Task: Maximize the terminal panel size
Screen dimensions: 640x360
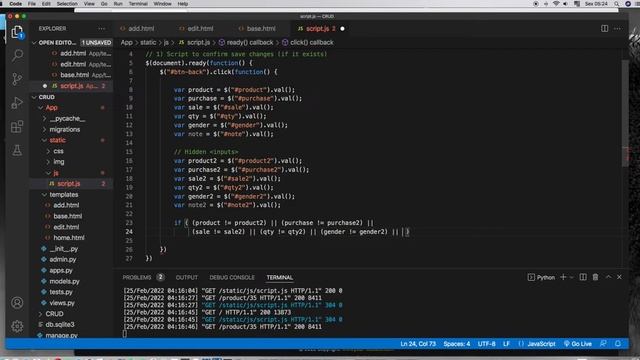Action: click(x=608, y=277)
